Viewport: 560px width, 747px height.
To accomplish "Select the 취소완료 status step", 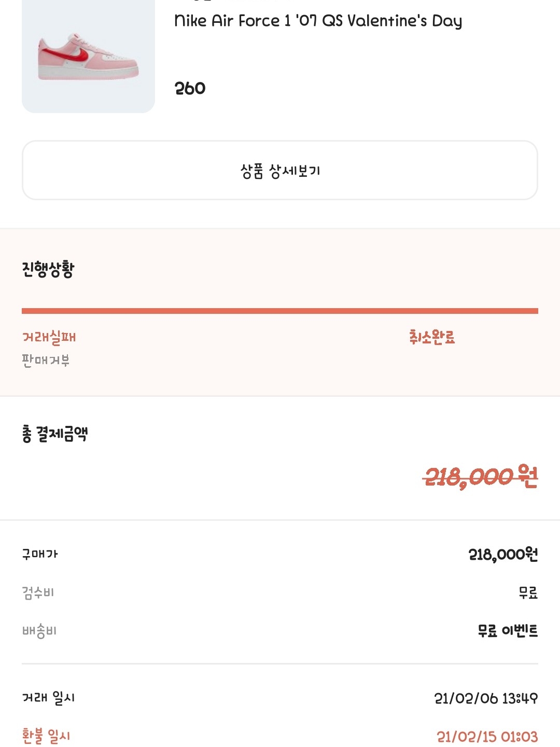I will (432, 337).
